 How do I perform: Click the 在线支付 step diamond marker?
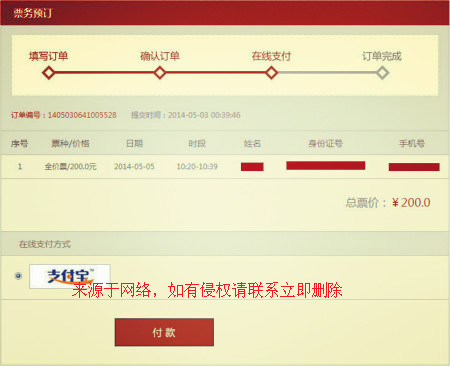[x=272, y=73]
